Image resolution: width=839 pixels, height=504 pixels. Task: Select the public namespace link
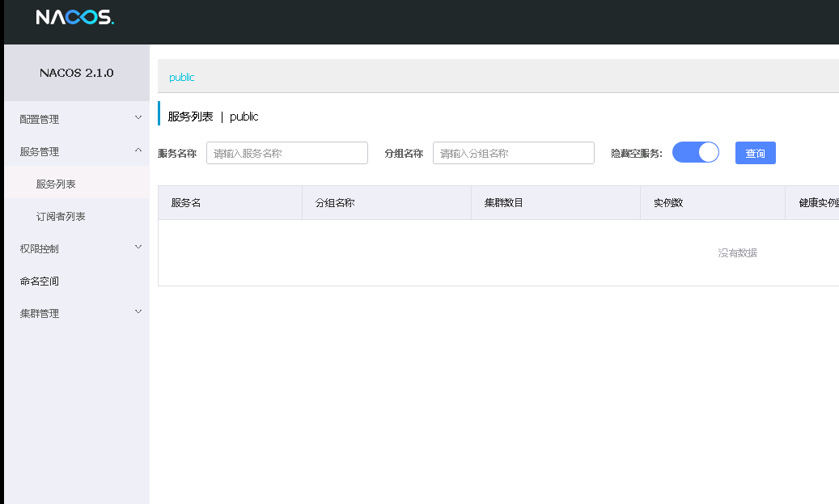point(182,77)
